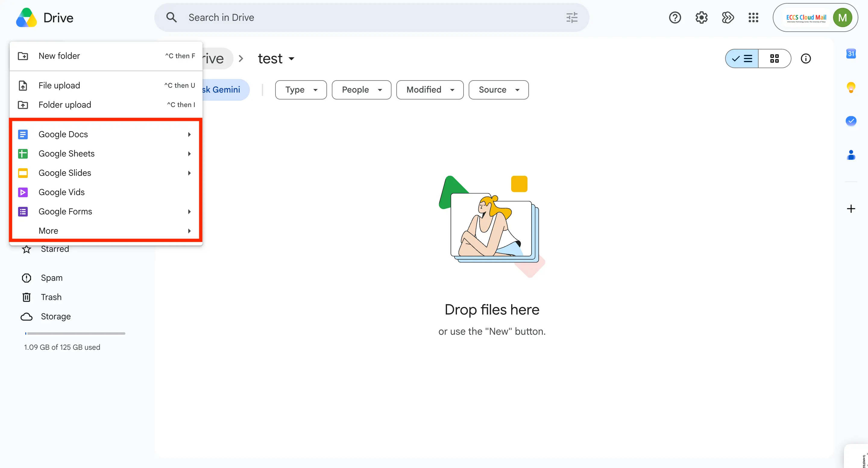This screenshot has width=868, height=468.
Task: Click the blue Google Docs icon
Action: [23, 134]
